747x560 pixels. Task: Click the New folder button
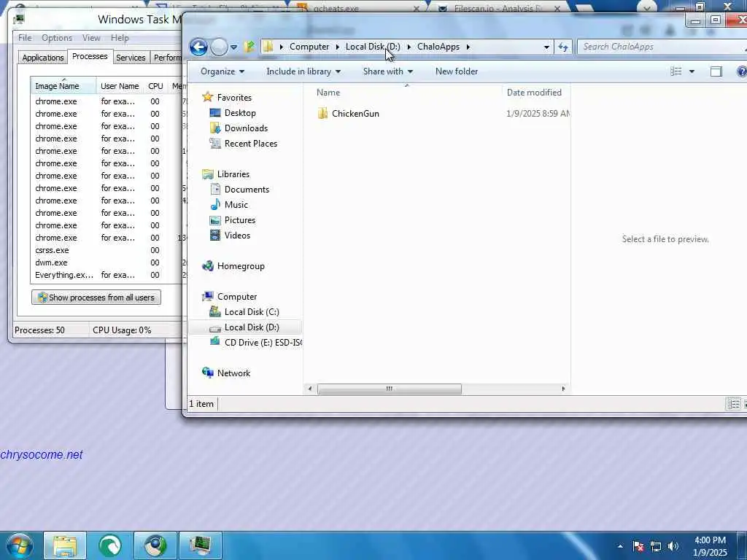click(x=457, y=71)
